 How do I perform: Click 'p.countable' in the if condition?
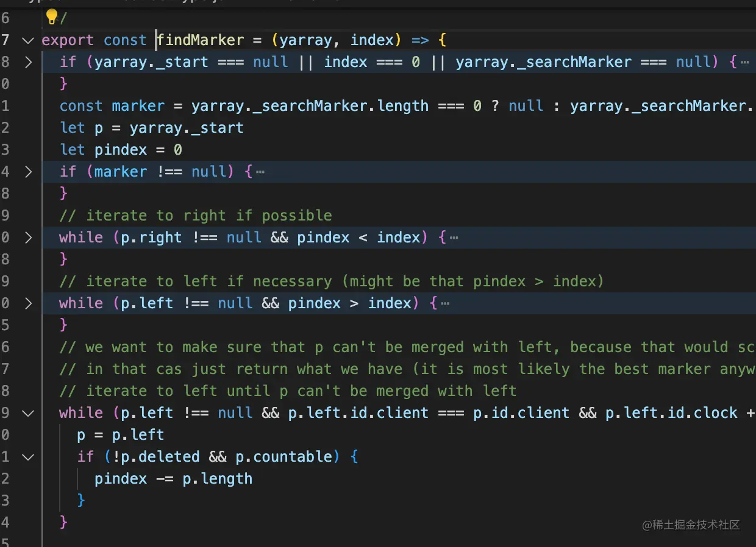coord(283,457)
